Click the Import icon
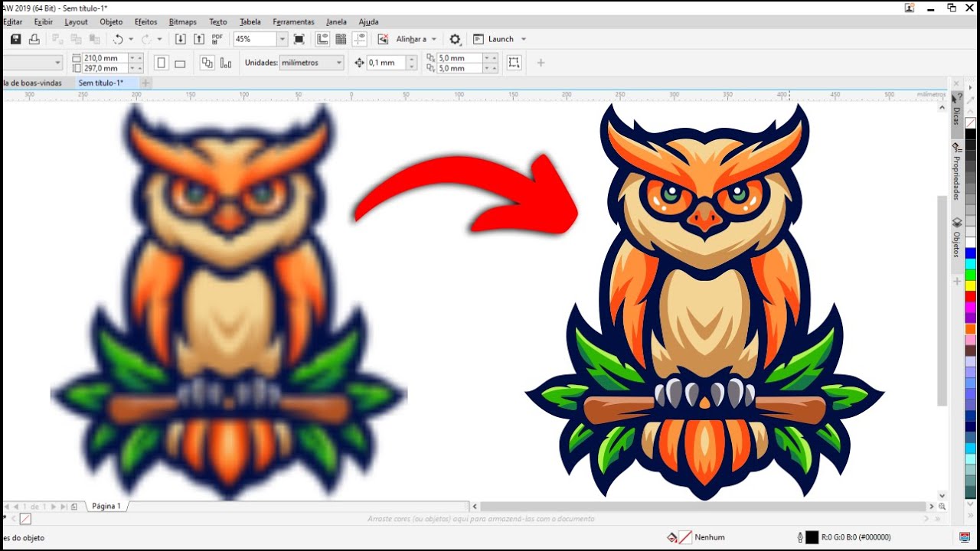This screenshot has height=551, width=980. 181,39
